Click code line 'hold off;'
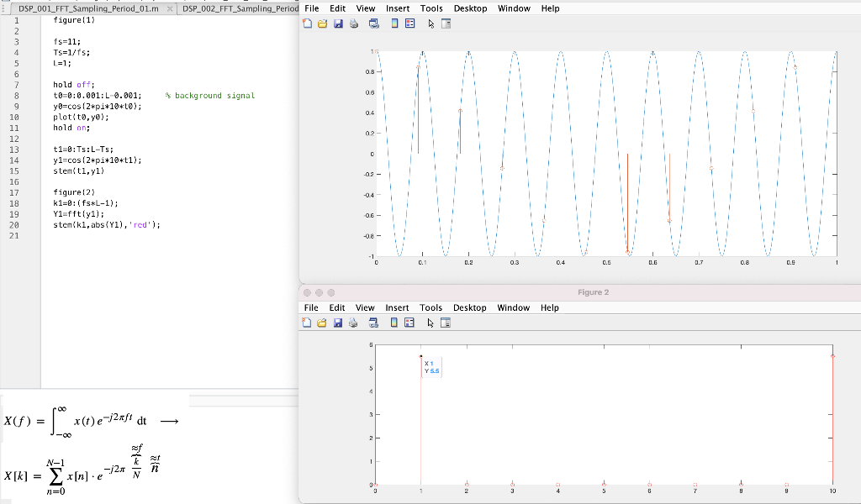861x504 pixels. [74, 85]
